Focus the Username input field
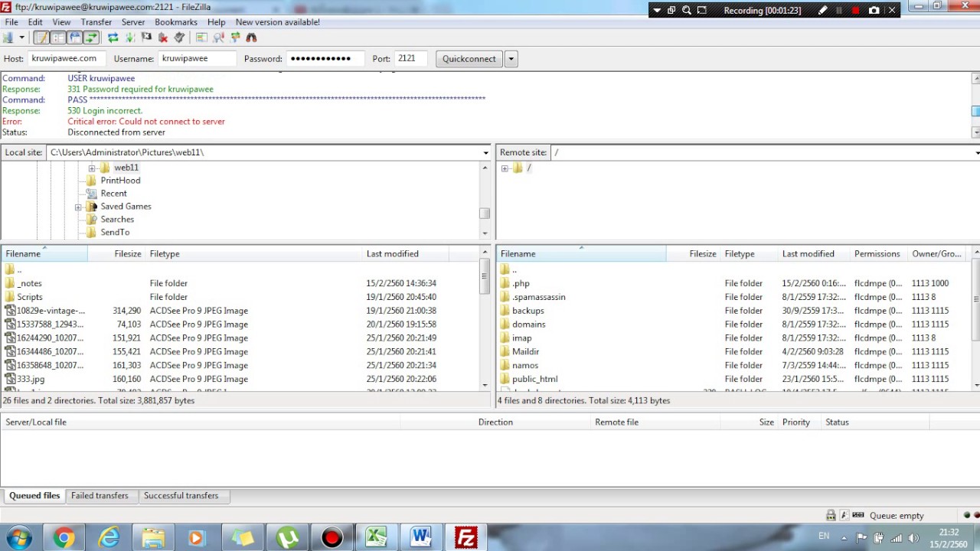The height and width of the screenshot is (551, 980). point(197,58)
